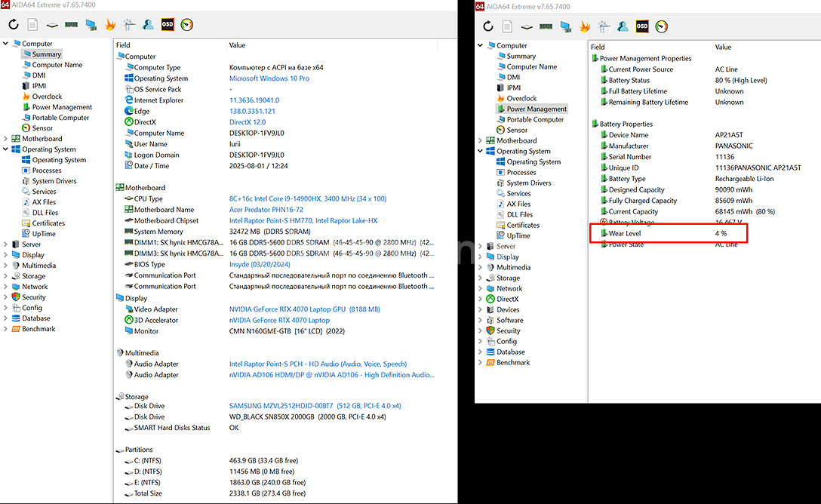Expand the Network node in left window tree
Image resolution: width=821 pixels, height=504 pixels.
tap(6, 286)
